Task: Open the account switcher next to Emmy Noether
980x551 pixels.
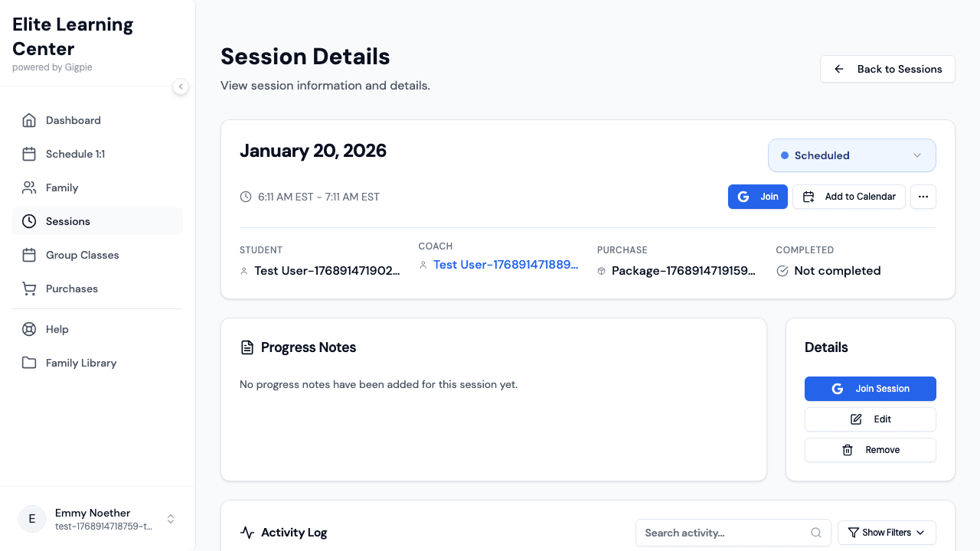Action: click(170, 519)
